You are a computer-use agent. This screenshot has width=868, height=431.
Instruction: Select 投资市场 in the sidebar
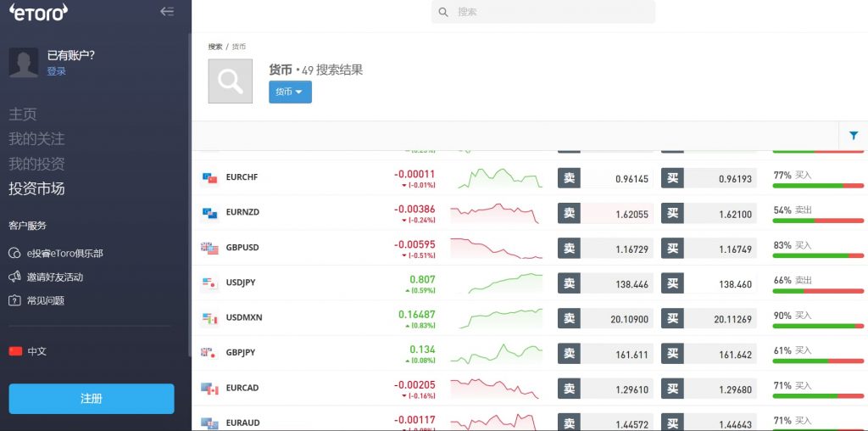(x=36, y=189)
